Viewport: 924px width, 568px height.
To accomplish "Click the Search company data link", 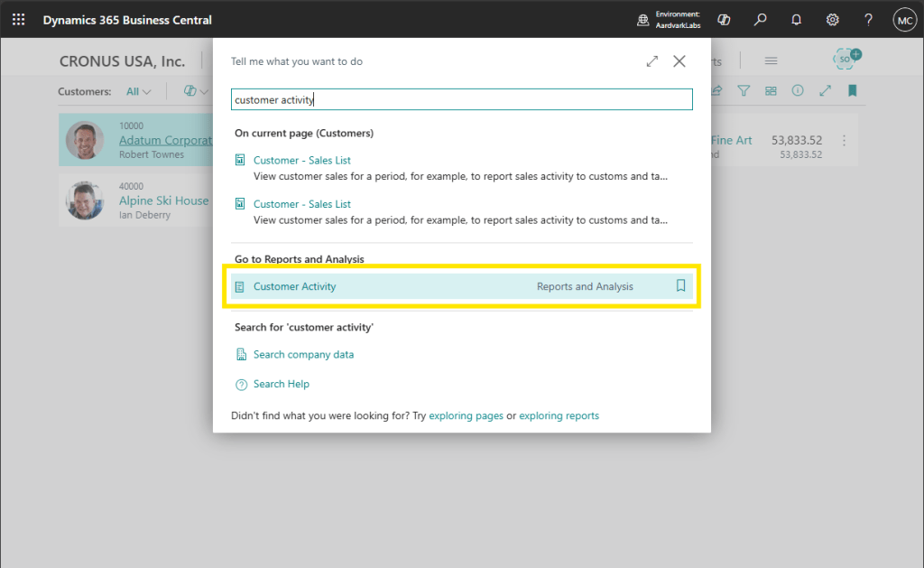I will pyautogui.click(x=303, y=355).
